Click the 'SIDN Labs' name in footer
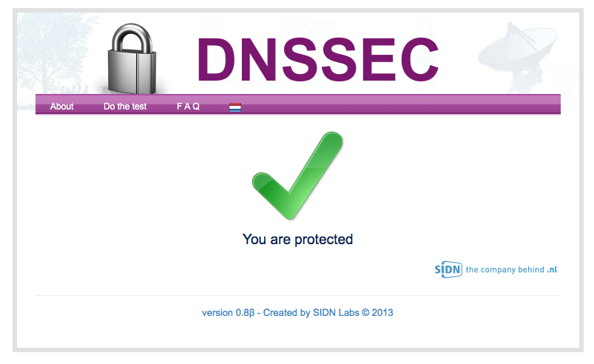 tap(336, 312)
